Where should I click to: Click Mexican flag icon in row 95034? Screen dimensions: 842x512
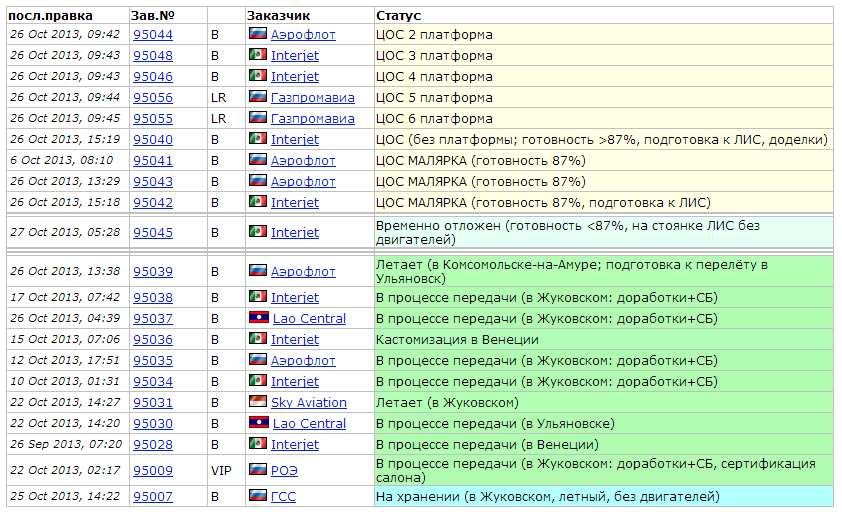(258, 380)
